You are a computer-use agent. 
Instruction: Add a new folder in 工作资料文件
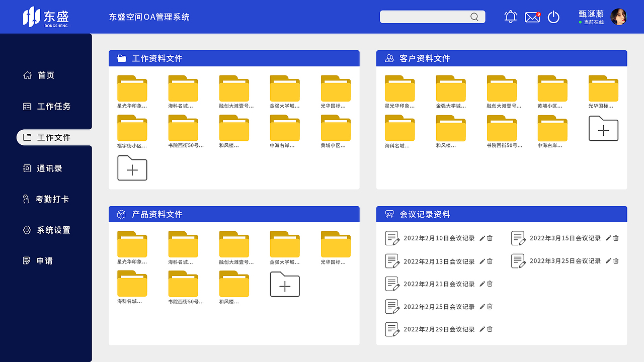tap(132, 168)
